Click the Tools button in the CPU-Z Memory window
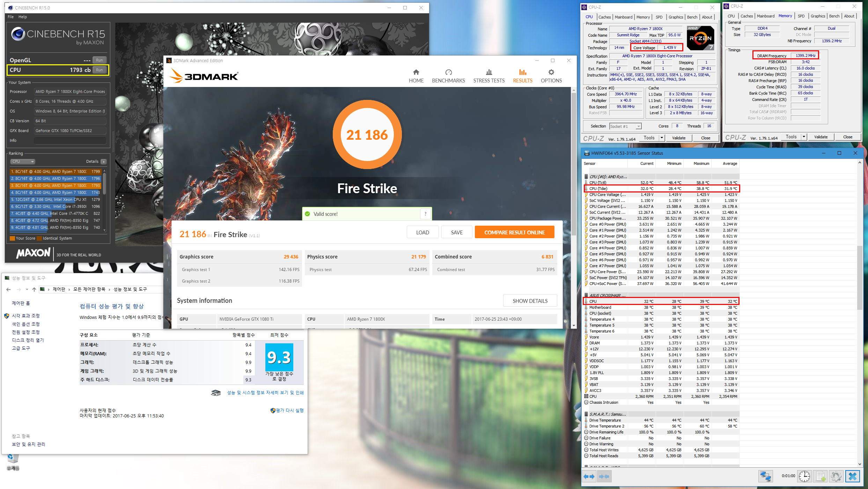Image resolution: width=868 pixels, height=489 pixels. point(791,137)
